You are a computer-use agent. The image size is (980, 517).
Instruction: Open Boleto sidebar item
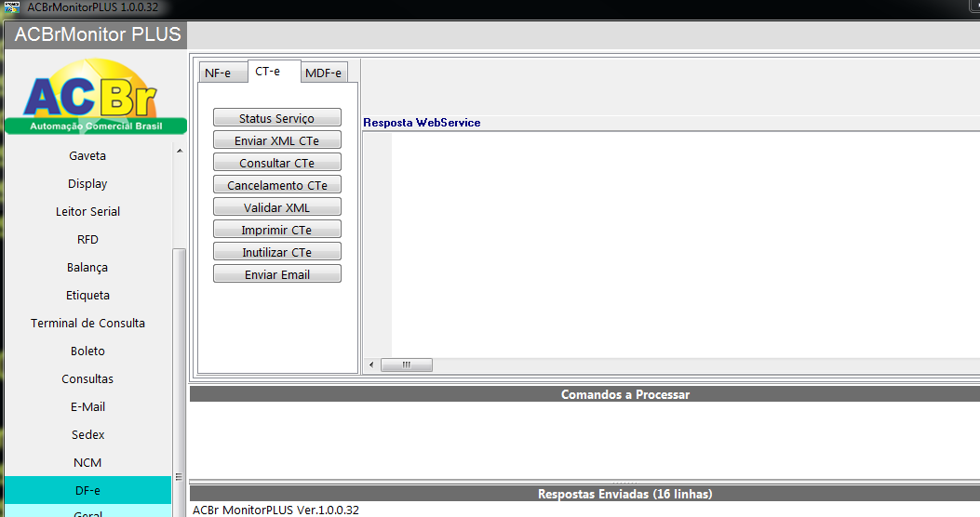[87, 351]
